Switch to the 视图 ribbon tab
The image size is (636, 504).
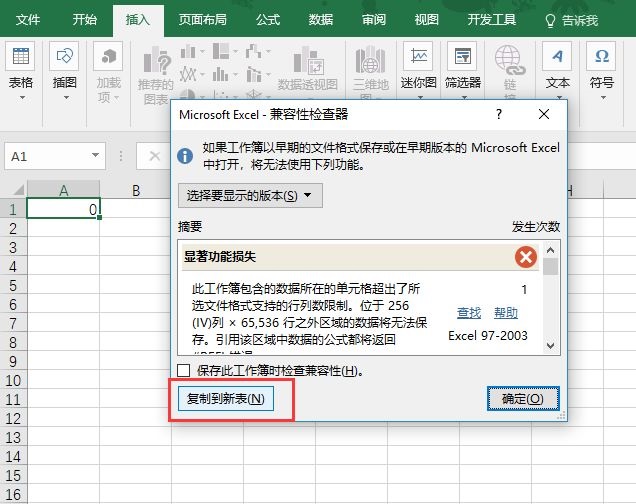pyautogui.click(x=426, y=20)
